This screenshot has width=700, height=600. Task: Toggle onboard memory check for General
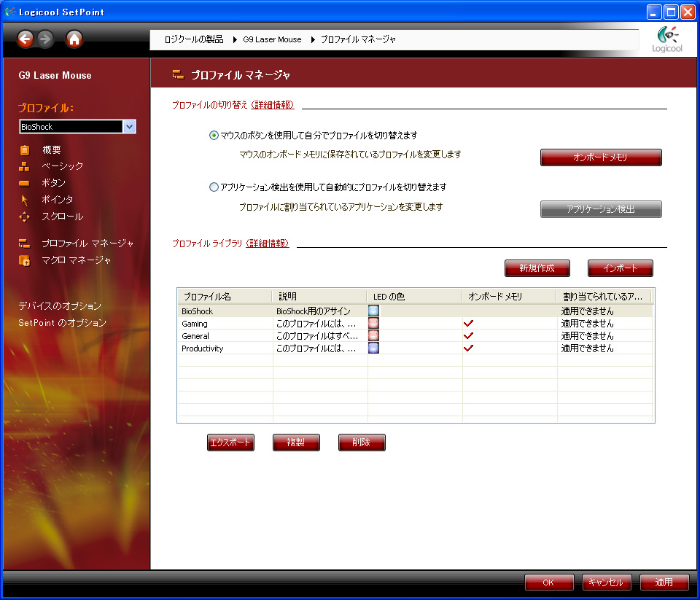(x=468, y=335)
